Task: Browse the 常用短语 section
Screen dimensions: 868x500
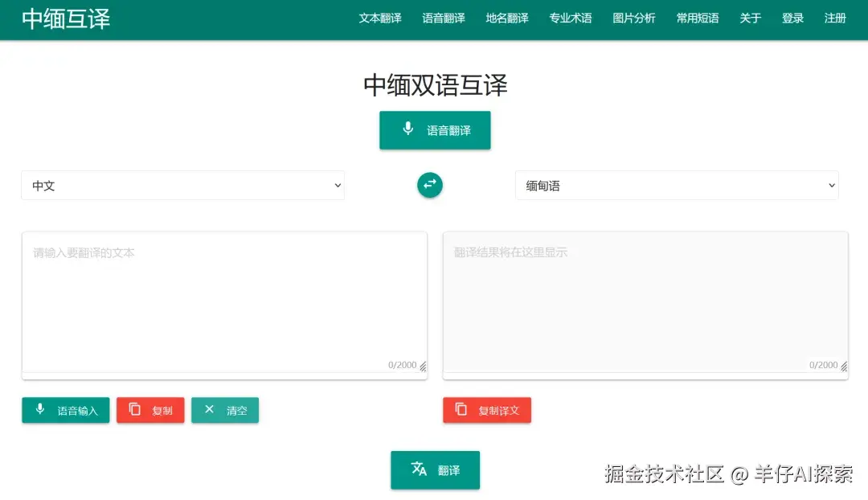Action: (x=697, y=18)
